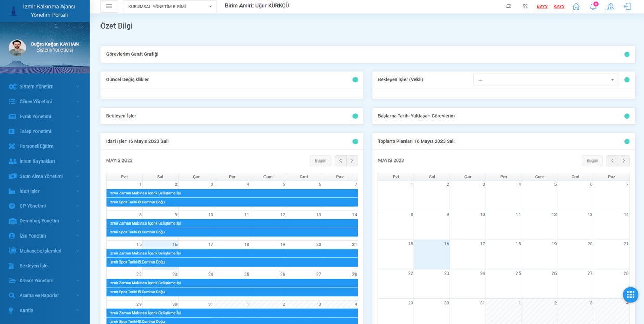Select day 16 in the Toplantı Planları calendar
The height and width of the screenshot is (324, 644).
point(432,254)
